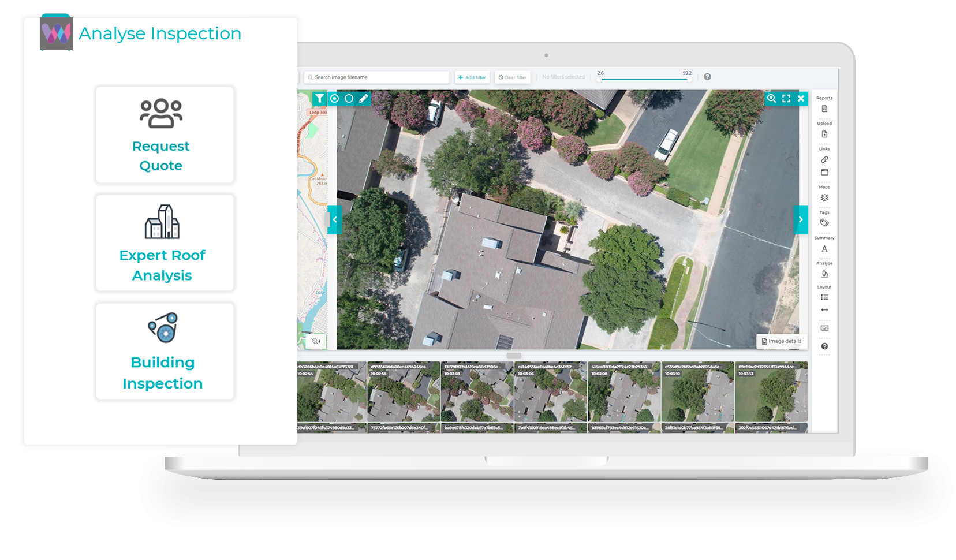Screen dimensions: 956x560
Task: Go to previous image with left arrow
Action: click(x=335, y=219)
